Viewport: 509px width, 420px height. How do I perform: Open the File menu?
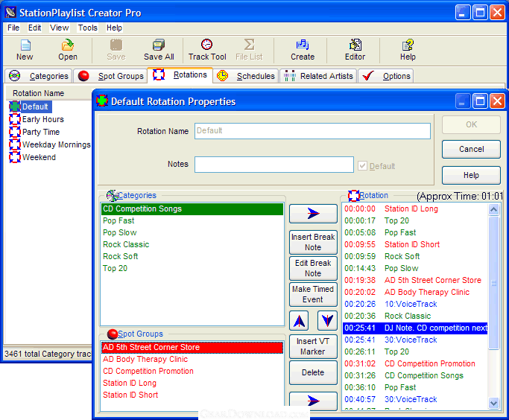[x=13, y=28]
